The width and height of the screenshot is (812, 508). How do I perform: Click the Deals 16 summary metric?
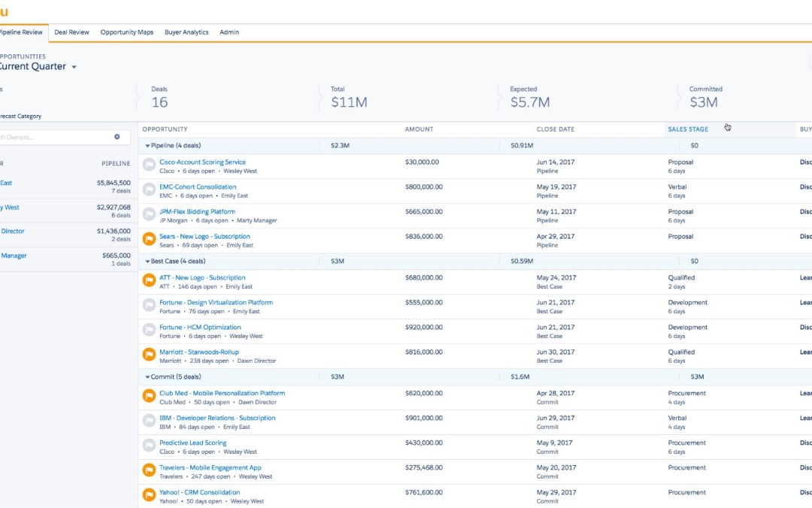tap(159, 97)
